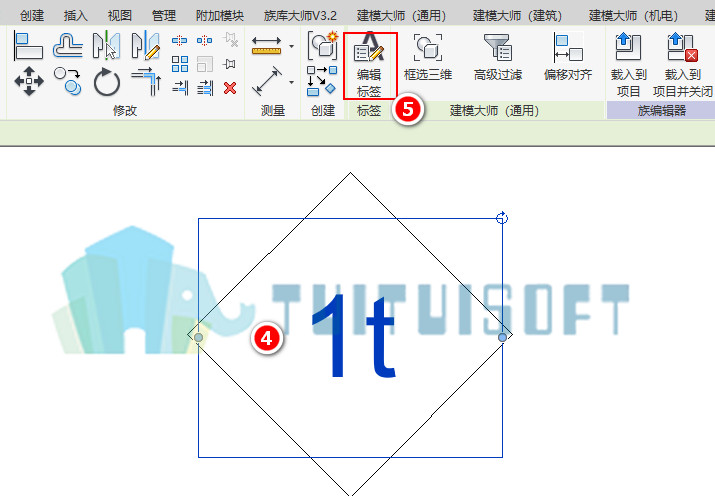The width and height of the screenshot is (715, 496).
Task: Click the 创建 panel title below icons
Action: pos(323,111)
